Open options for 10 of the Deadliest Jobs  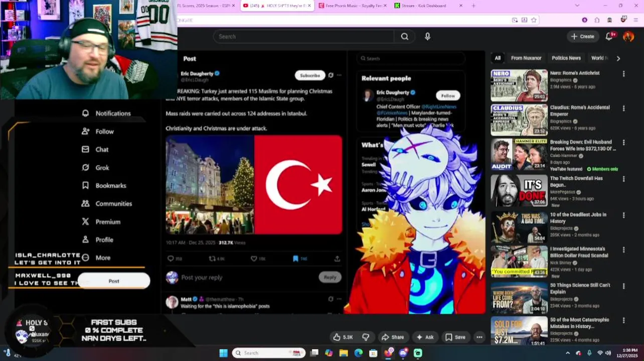tap(623, 215)
